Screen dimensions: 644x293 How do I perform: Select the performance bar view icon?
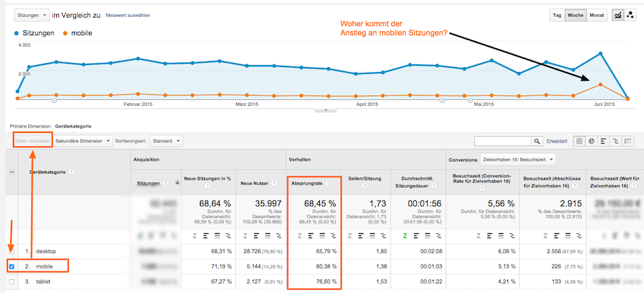tap(603, 141)
